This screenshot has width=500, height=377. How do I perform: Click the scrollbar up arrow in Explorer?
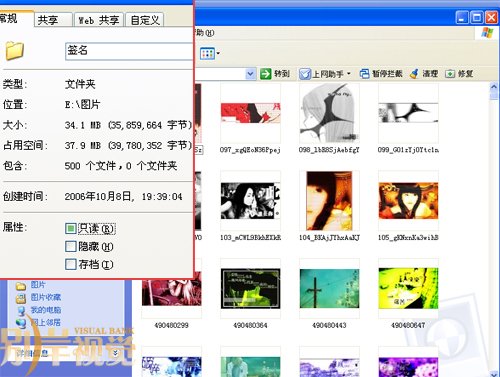click(494, 87)
